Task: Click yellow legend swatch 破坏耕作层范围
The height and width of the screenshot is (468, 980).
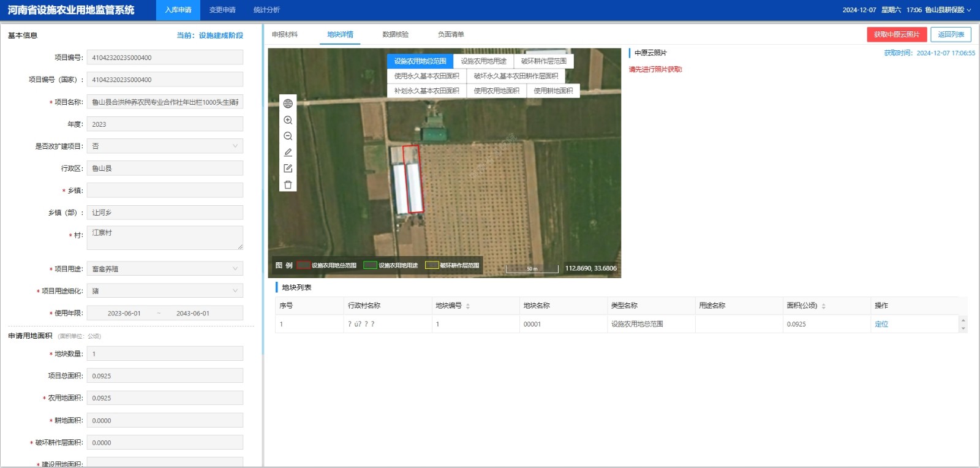Action: click(432, 265)
